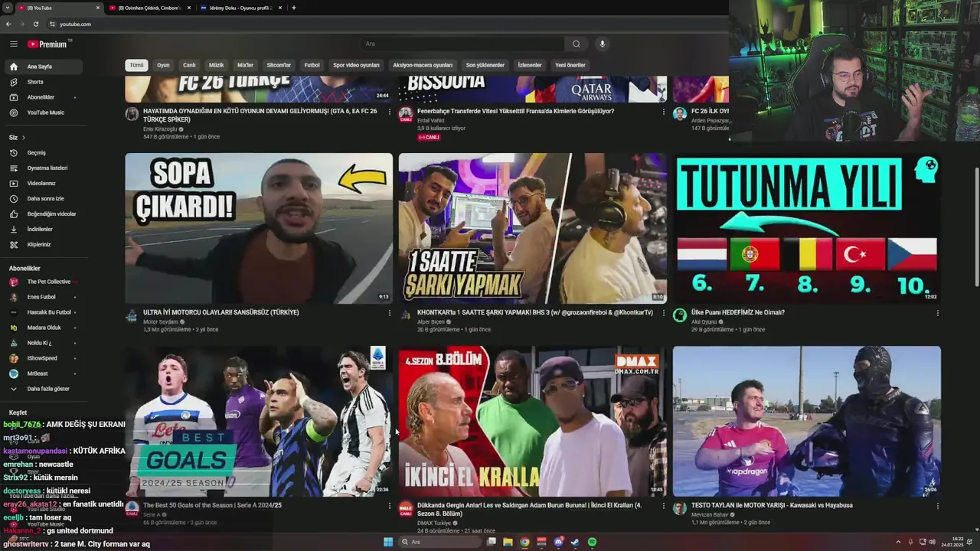Open IShowSpeed subscription channel
The image size is (980, 551).
43,358
